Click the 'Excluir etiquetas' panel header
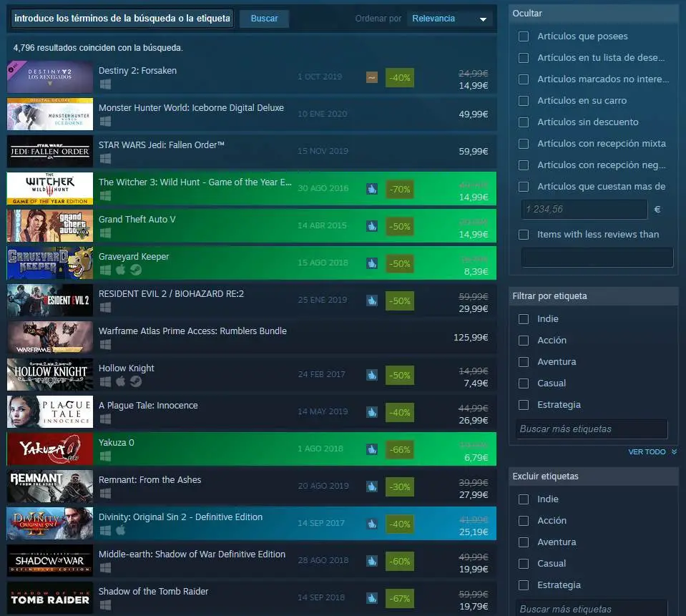Viewport: 686px width, 616px height. [x=594, y=476]
